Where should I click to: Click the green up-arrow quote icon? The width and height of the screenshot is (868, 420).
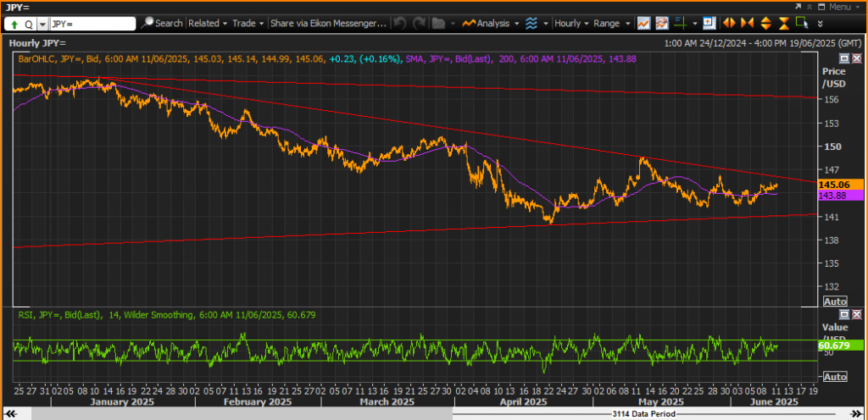click(x=14, y=25)
